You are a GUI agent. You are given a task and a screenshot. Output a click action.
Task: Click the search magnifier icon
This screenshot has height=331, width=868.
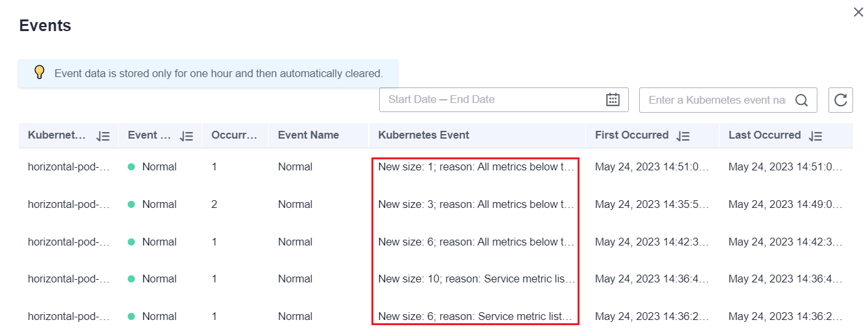(801, 100)
